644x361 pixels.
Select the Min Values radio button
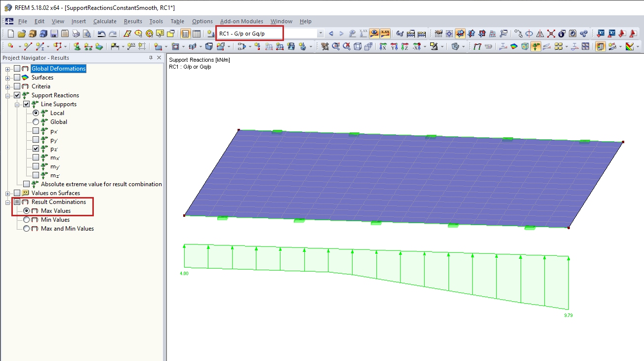click(x=27, y=220)
